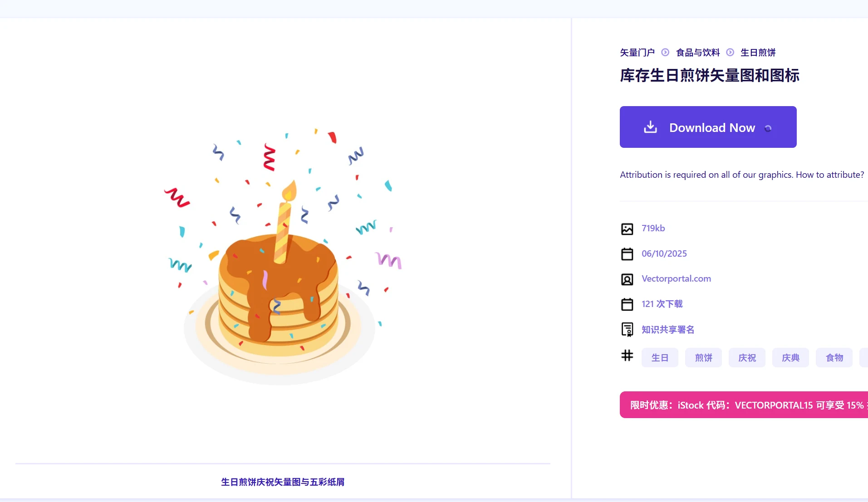This screenshot has width=868, height=502.
Task: Open the Vectorportal.com author link
Action: pos(676,279)
